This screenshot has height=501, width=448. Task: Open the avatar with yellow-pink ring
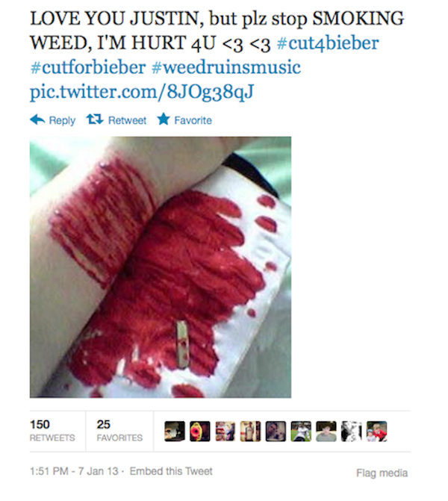199,432
